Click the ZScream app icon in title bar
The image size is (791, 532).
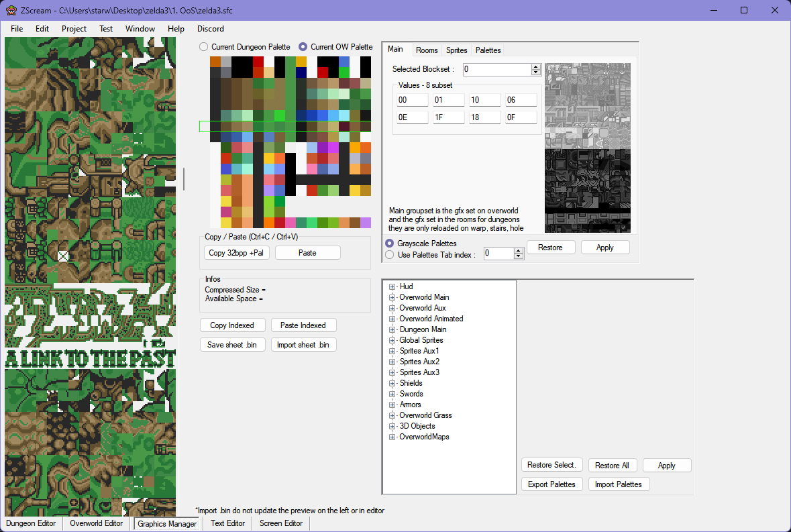click(11, 10)
